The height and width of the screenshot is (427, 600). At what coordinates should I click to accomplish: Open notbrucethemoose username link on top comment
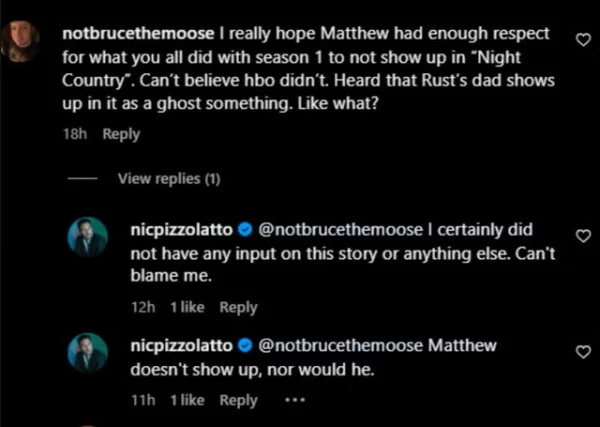(138, 34)
